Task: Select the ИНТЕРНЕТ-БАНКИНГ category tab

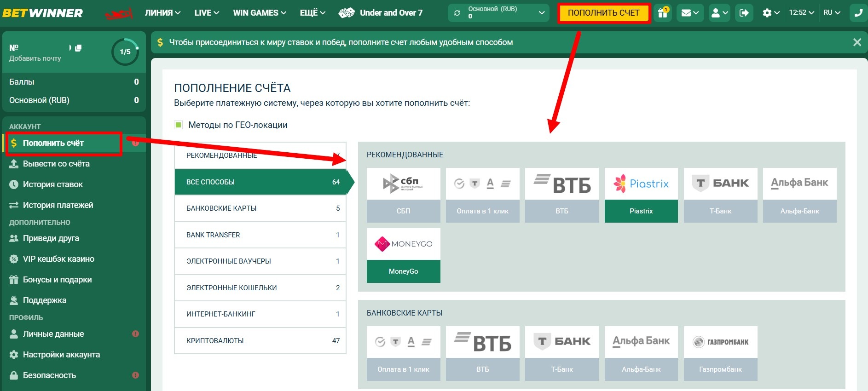Action: coord(260,314)
